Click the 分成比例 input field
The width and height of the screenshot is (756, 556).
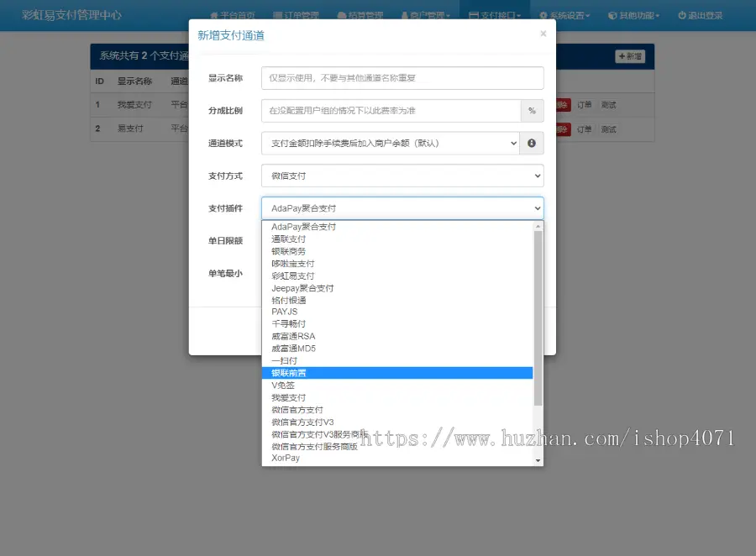pos(391,111)
